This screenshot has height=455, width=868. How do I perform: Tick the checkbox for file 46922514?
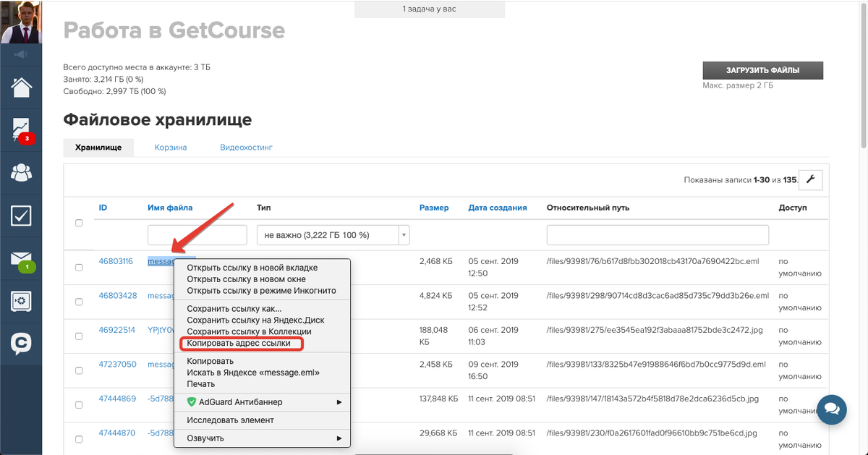click(79, 336)
